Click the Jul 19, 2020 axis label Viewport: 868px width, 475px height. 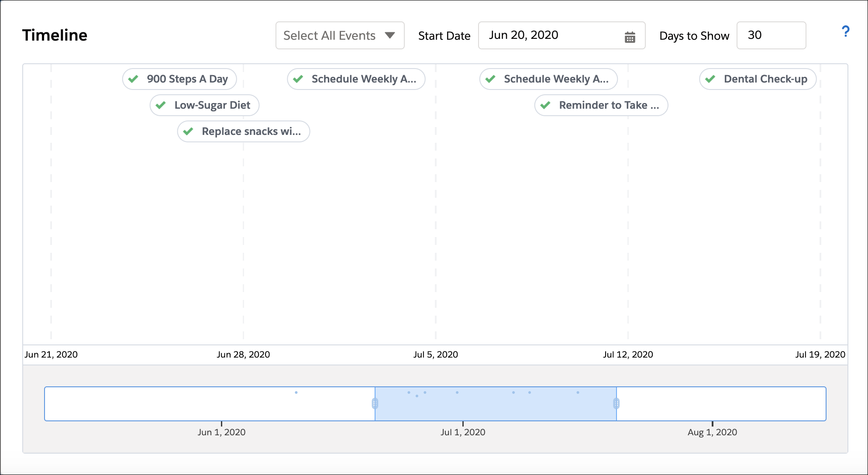pyautogui.click(x=820, y=355)
